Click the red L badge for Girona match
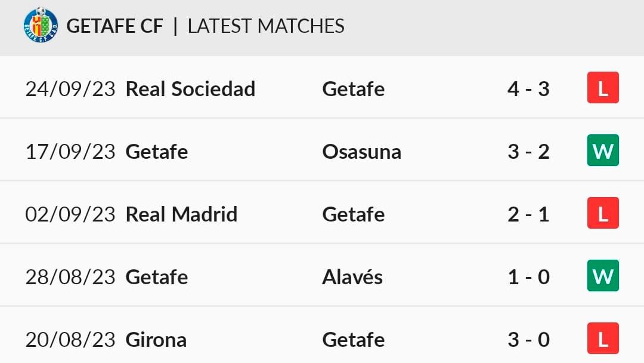The image size is (644, 363). pos(603,339)
